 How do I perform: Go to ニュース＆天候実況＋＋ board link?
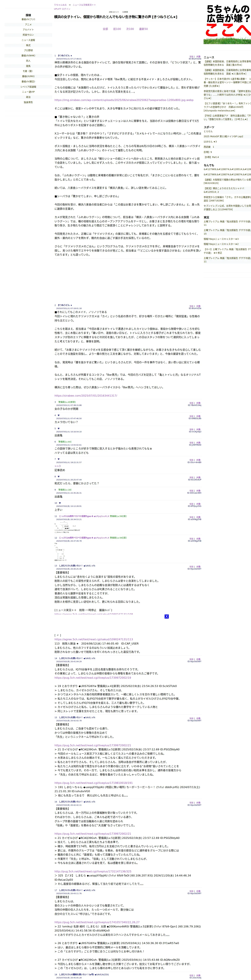[84, 5]
